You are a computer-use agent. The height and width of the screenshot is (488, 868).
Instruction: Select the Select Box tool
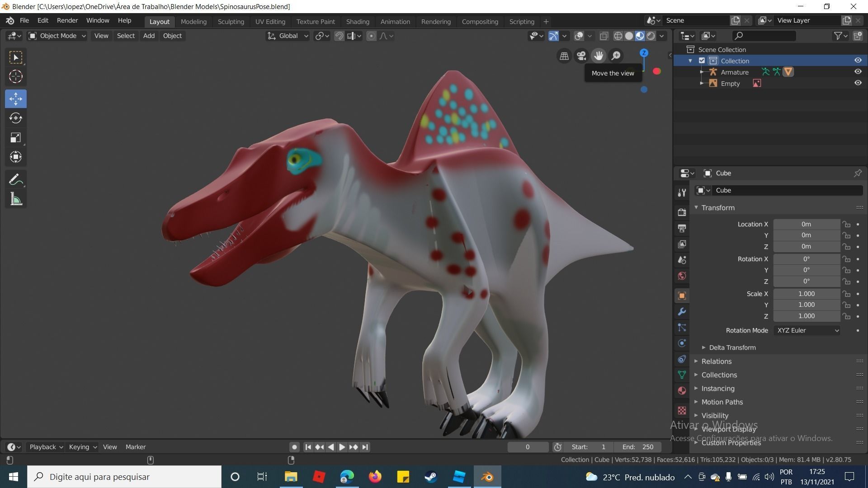click(16, 57)
